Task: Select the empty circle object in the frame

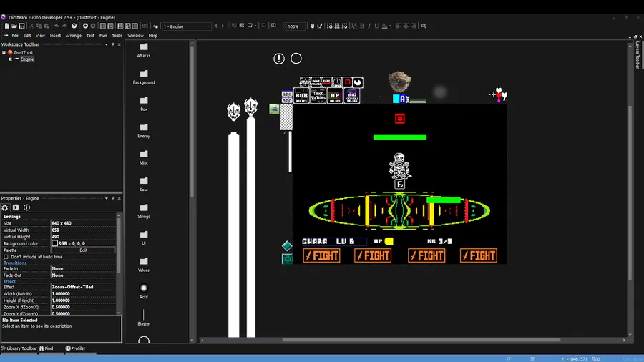Action: coord(296,59)
